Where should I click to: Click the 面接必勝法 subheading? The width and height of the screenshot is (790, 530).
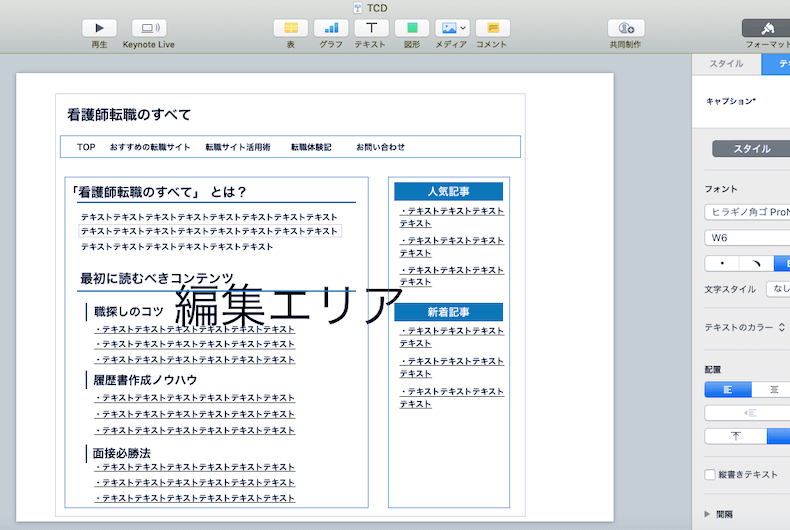point(121,453)
